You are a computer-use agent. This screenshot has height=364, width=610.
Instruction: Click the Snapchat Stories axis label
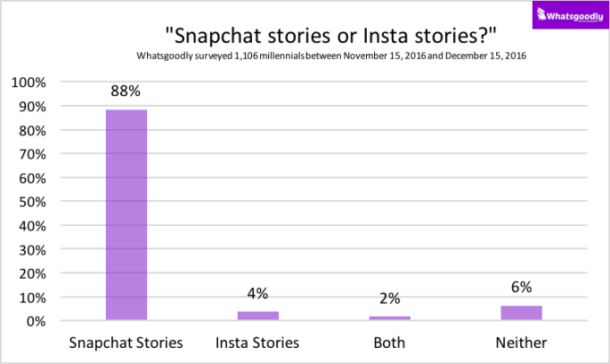[126, 342]
